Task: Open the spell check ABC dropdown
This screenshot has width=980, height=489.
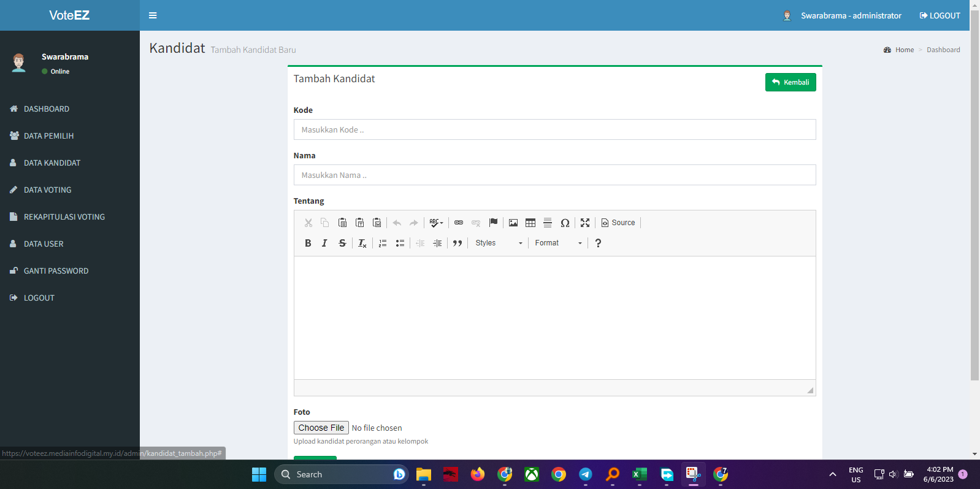Action: click(x=436, y=223)
